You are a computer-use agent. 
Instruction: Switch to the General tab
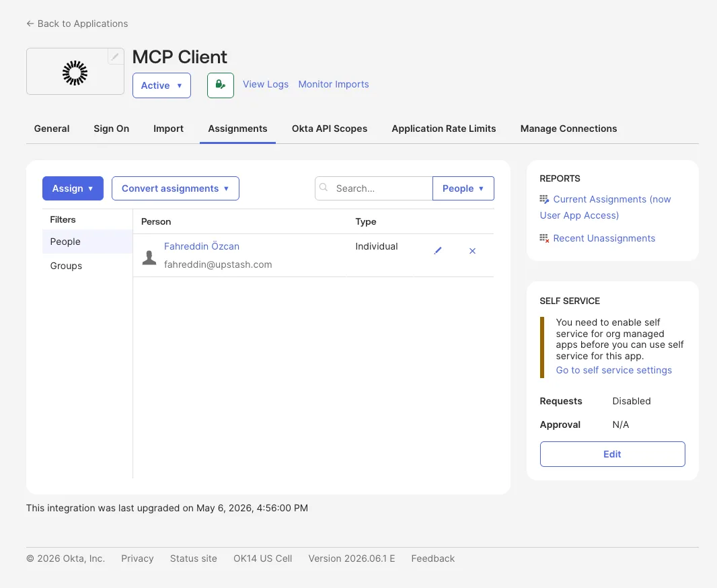tap(52, 128)
